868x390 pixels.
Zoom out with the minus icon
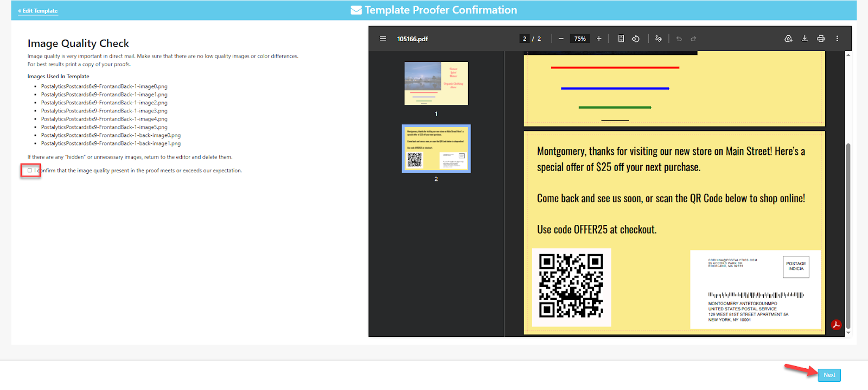click(x=561, y=39)
